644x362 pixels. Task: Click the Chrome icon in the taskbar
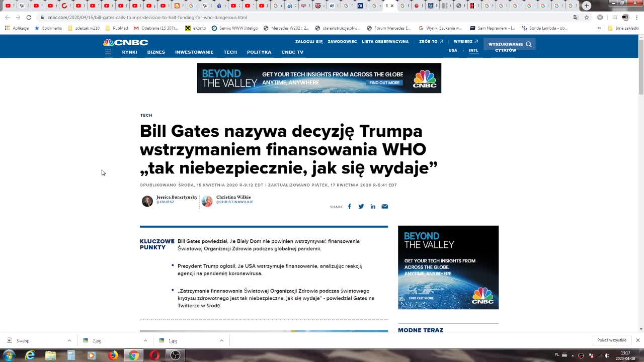click(133, 355)
